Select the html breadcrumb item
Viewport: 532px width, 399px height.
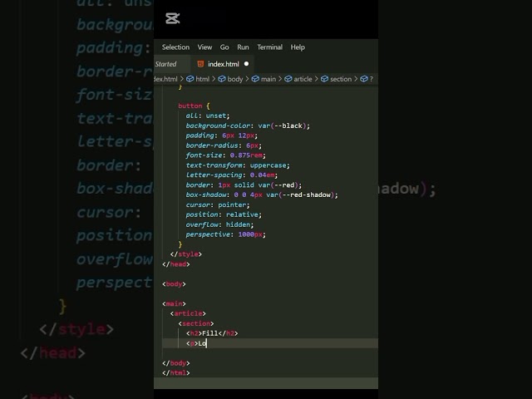[x=203, y=79]
